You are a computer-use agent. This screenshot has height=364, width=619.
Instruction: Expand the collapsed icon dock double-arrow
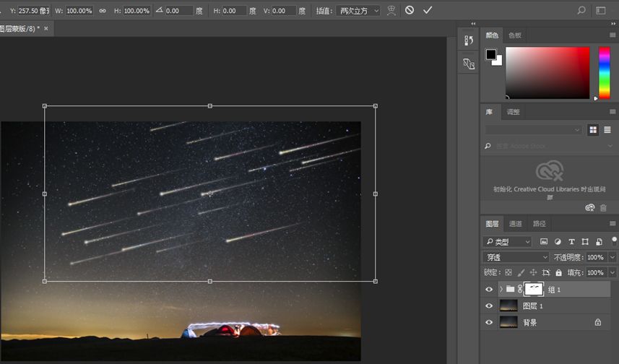click(x=473, y=24)
